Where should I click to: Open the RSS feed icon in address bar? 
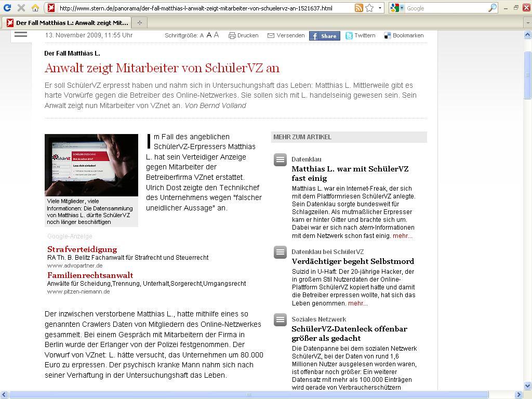(358, 8)
